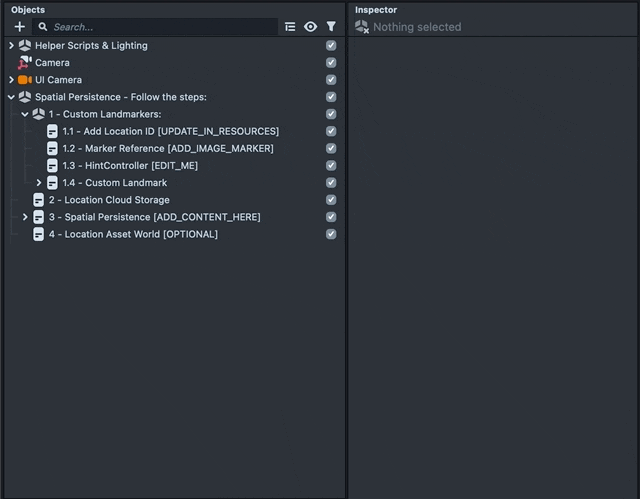Expand Helper Scripts & Lighting group
This screenshot has width=640, height=499.
tap(11, 46)
